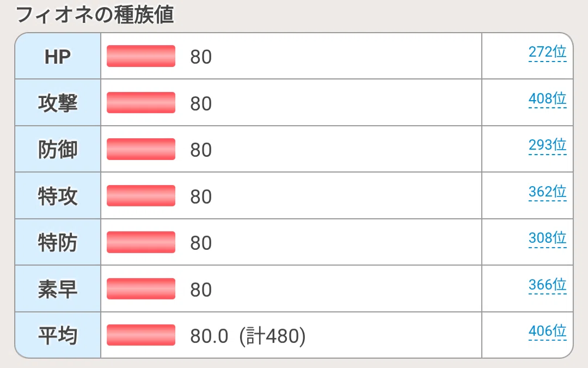Select the red 特防 stat bar
The height and width of the screenshot is (368, 588).
141,242
